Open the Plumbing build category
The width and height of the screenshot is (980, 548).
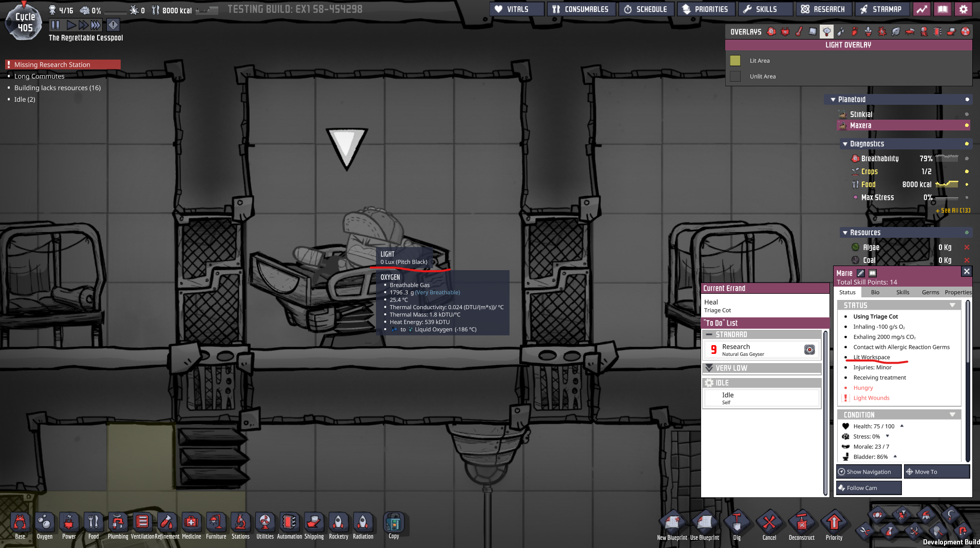coord(118,523)
